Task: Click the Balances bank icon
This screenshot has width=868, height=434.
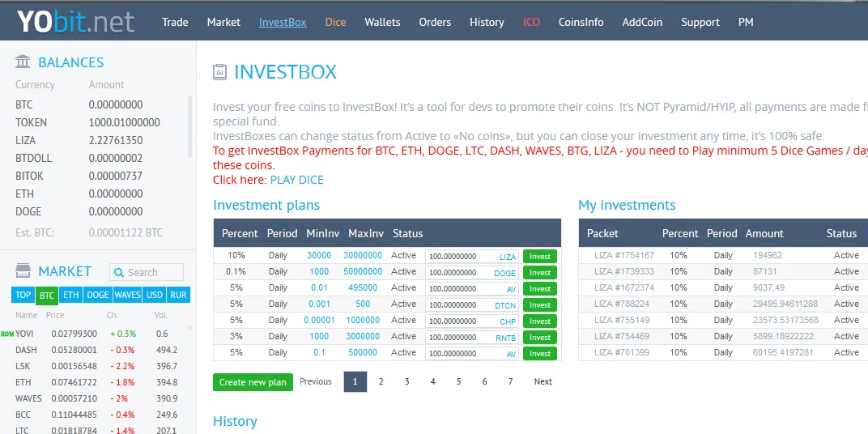Action: click(x=23, y=62)
